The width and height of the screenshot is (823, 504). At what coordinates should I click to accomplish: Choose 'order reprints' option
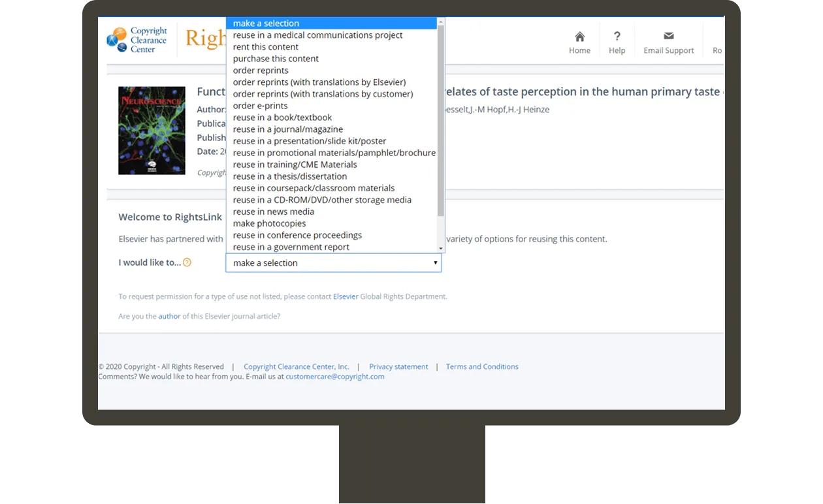tap(331, 71)
